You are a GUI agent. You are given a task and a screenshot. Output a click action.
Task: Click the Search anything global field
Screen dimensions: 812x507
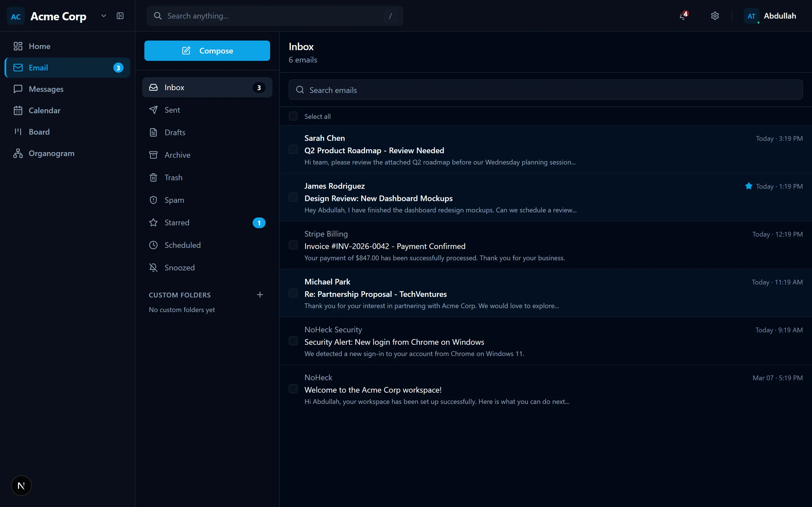point(274,16)
